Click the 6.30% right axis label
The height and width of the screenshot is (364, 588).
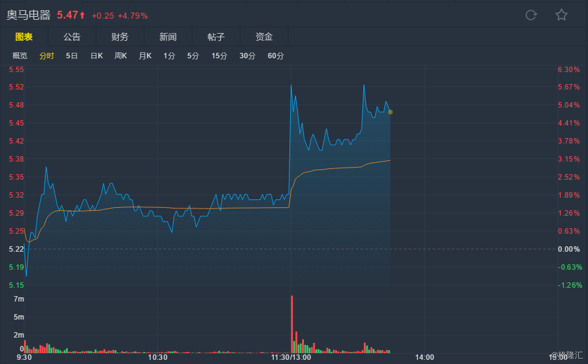(569, 69)
